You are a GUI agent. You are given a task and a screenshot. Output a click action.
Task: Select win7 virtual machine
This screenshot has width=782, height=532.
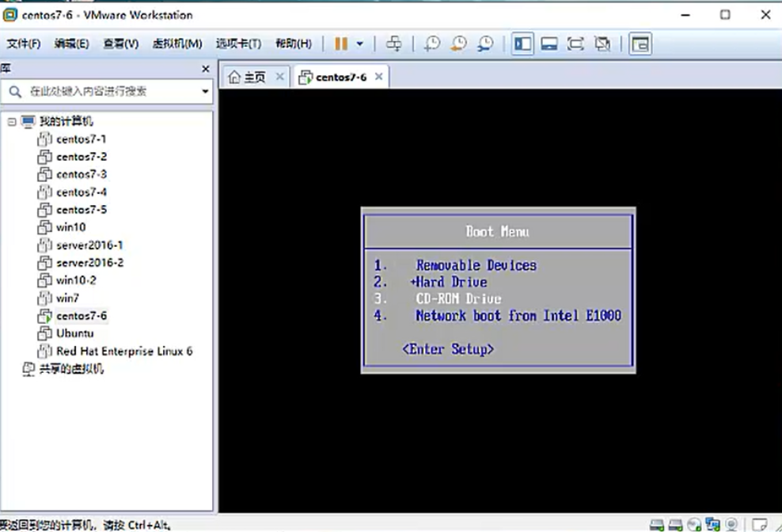pyautogui.click(x=67, y=298)
